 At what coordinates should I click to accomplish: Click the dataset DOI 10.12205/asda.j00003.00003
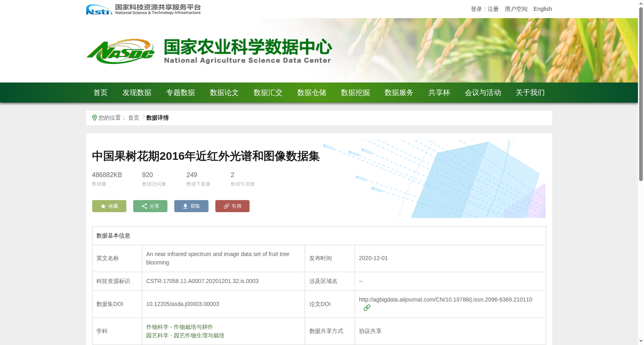(183, 304)
